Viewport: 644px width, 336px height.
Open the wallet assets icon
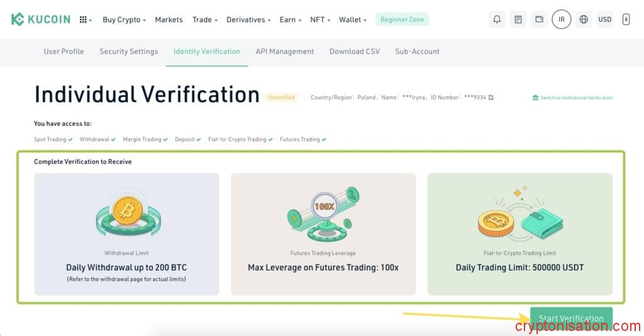[539, 20]
